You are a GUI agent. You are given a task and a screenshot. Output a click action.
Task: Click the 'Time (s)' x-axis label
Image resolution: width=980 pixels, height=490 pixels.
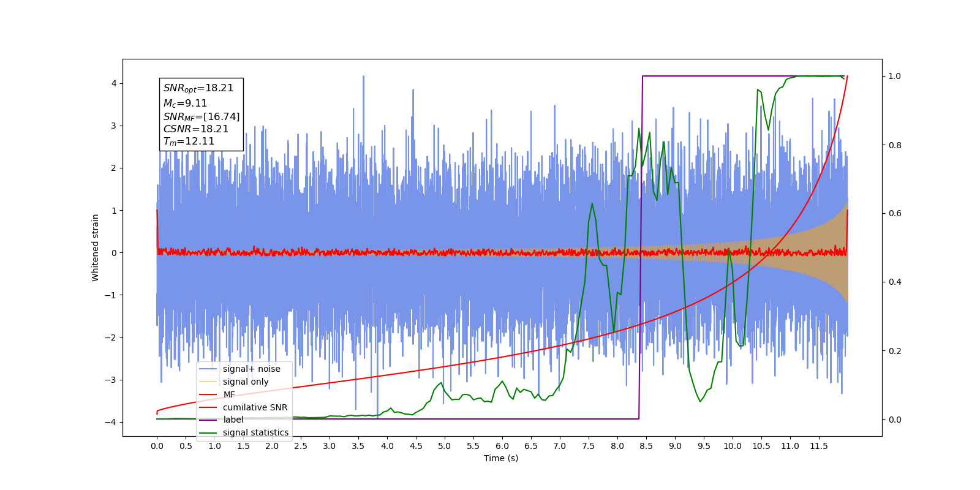coord(501,458)
